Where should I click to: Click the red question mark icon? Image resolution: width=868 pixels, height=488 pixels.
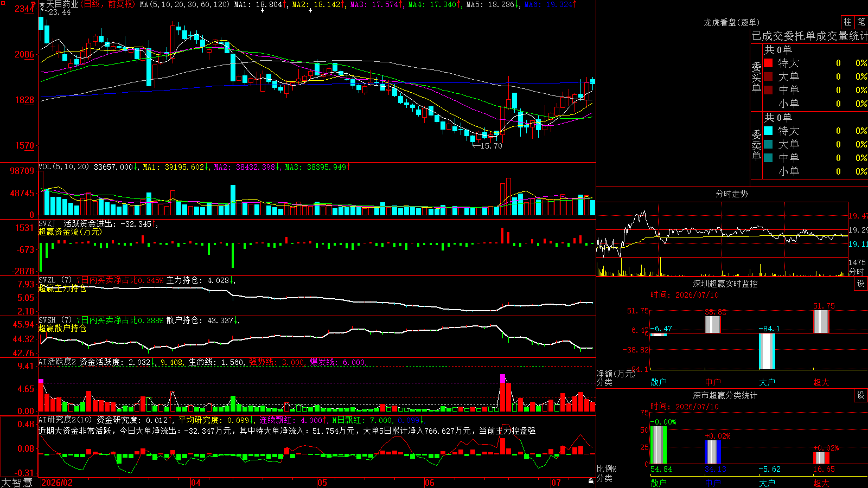point(34,5)
